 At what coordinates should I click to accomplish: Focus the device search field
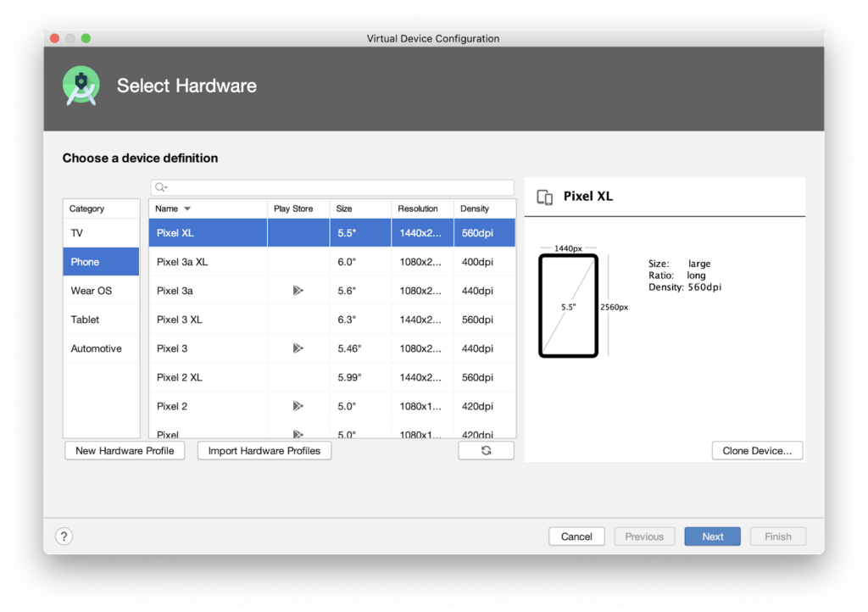point(339,187)
